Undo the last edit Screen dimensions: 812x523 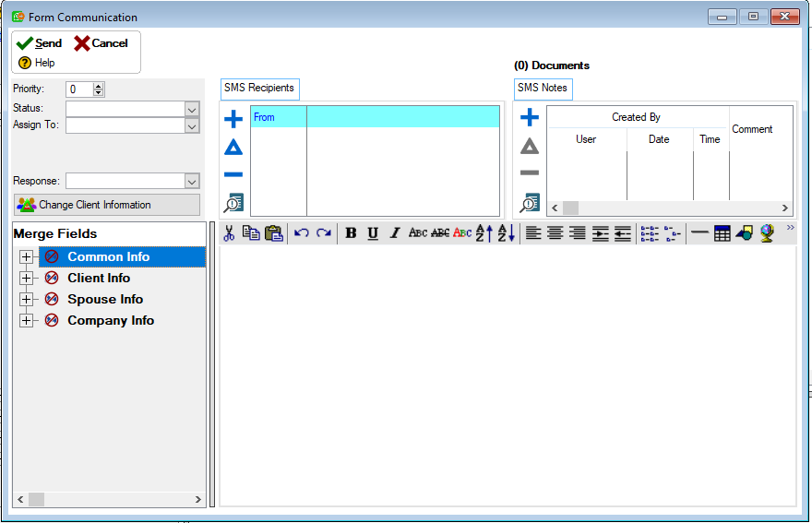coord(302,233)
